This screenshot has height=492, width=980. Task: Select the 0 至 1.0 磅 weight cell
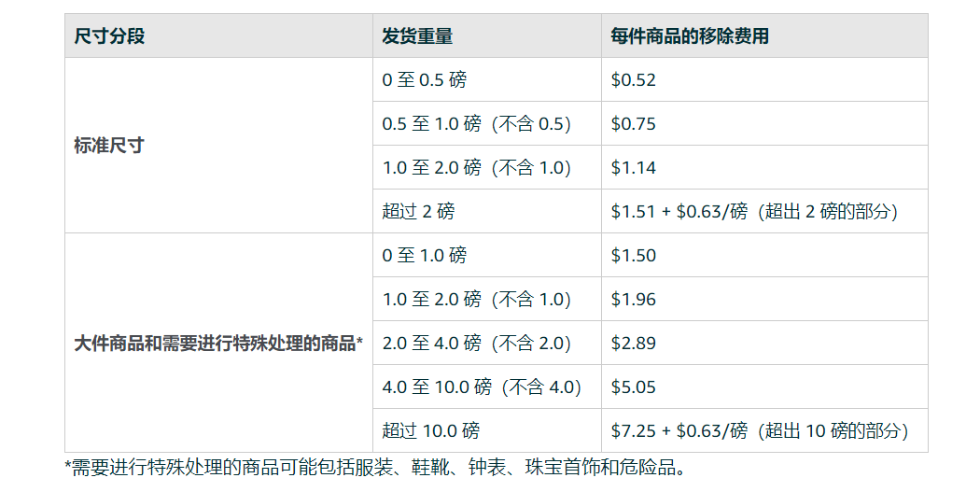coord(424,256)
